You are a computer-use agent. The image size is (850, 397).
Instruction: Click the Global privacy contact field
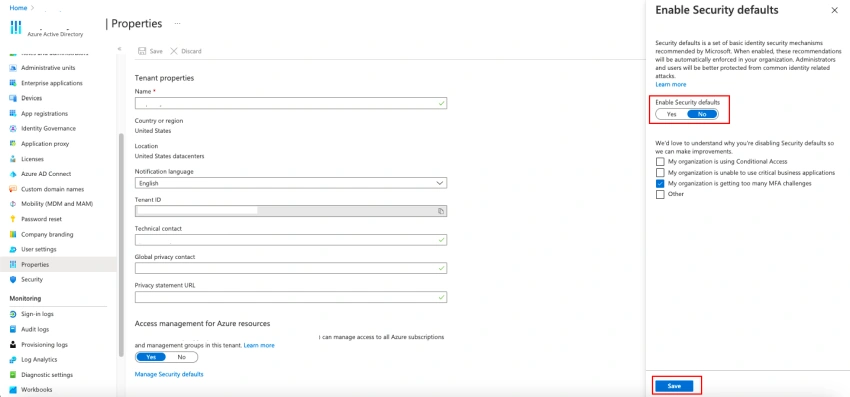291,268
